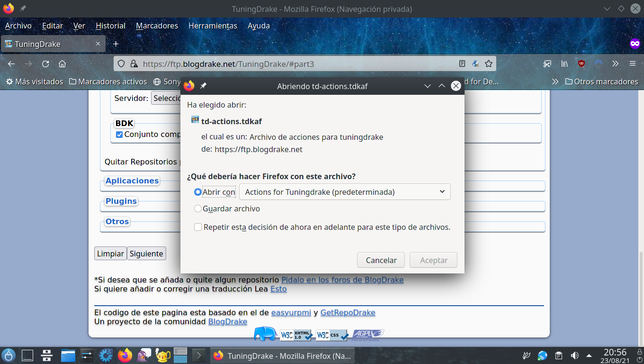Screen dimensions: 644x364
Task: Select the 'Abrir con' radio option
Action: (198, 192)
